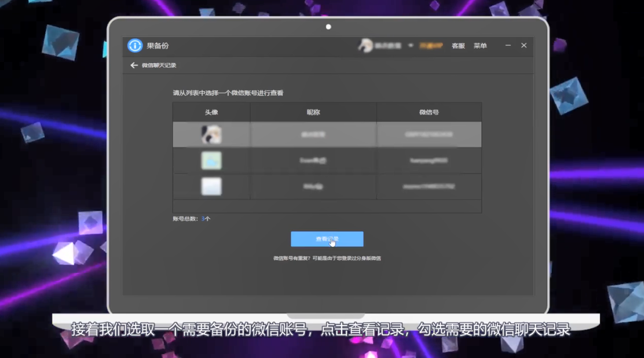This screenshot has height=358, width=644.
Task: Open the user avatar in title bar
Action: pos(365,46)
